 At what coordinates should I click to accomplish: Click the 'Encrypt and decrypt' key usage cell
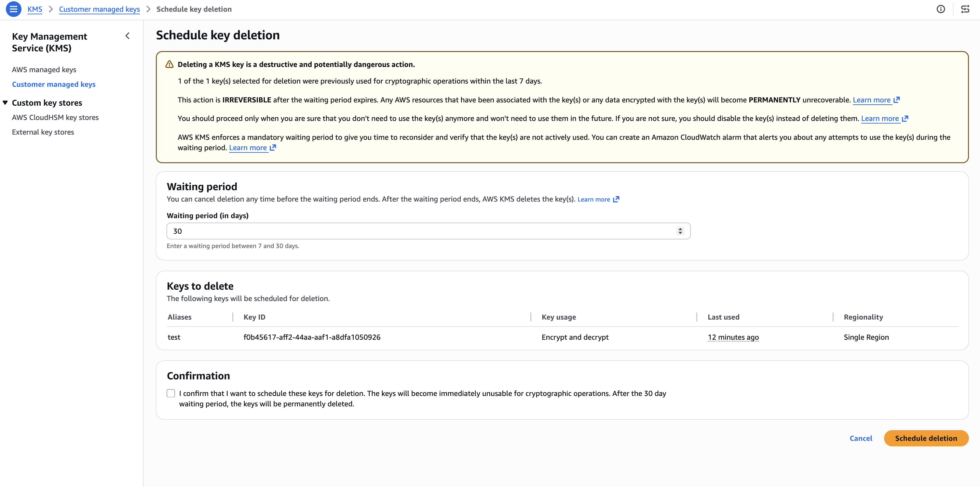[575, 337]
